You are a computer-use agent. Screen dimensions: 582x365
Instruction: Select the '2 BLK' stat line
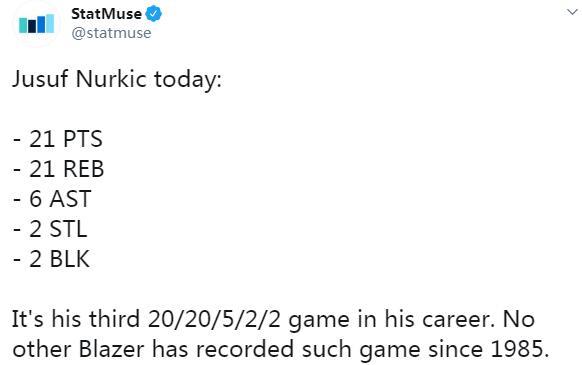click(51, 259)
